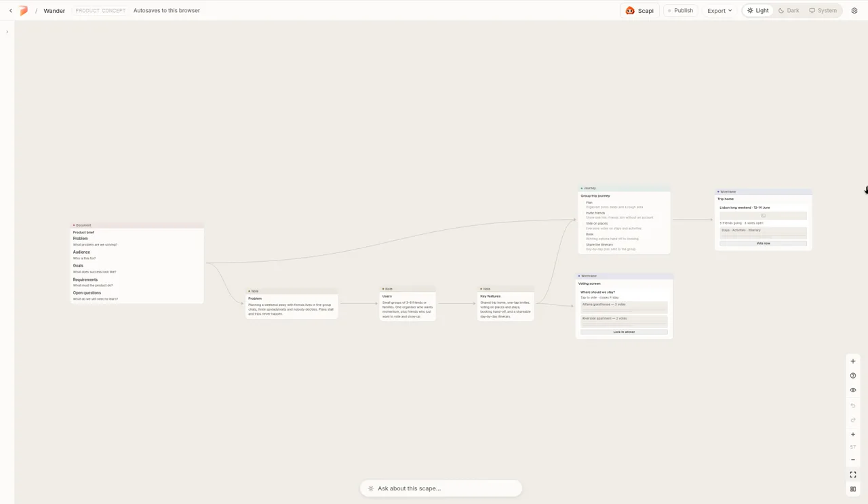Viewport: 868px width, 504px height.
Task: Click the orange app logo
Action: [x=24, y=11]
